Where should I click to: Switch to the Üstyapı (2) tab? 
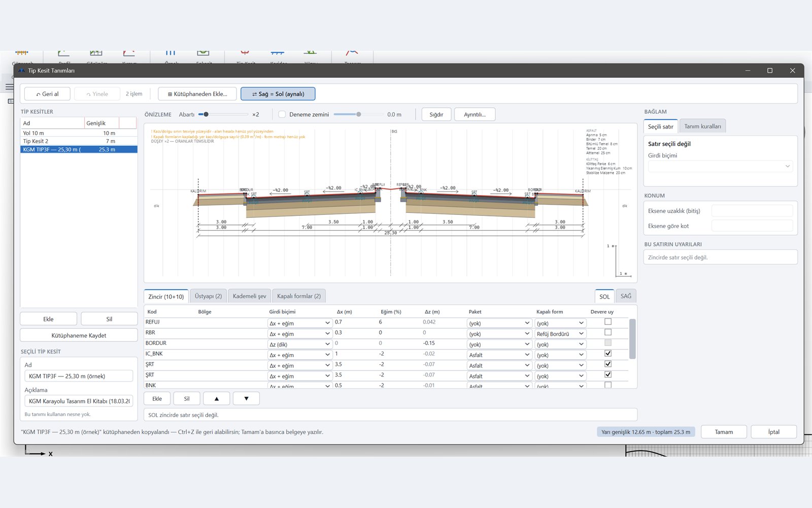point(208,296)
